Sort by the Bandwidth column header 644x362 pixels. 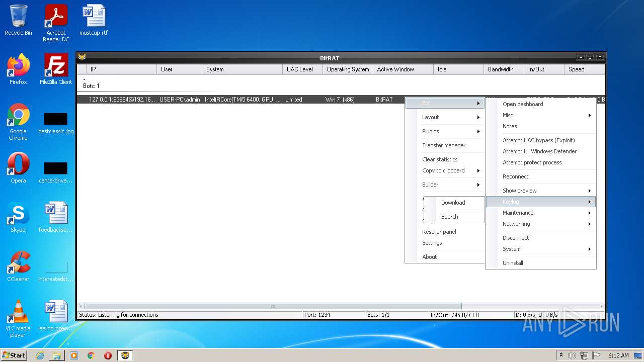coord(504,69)
